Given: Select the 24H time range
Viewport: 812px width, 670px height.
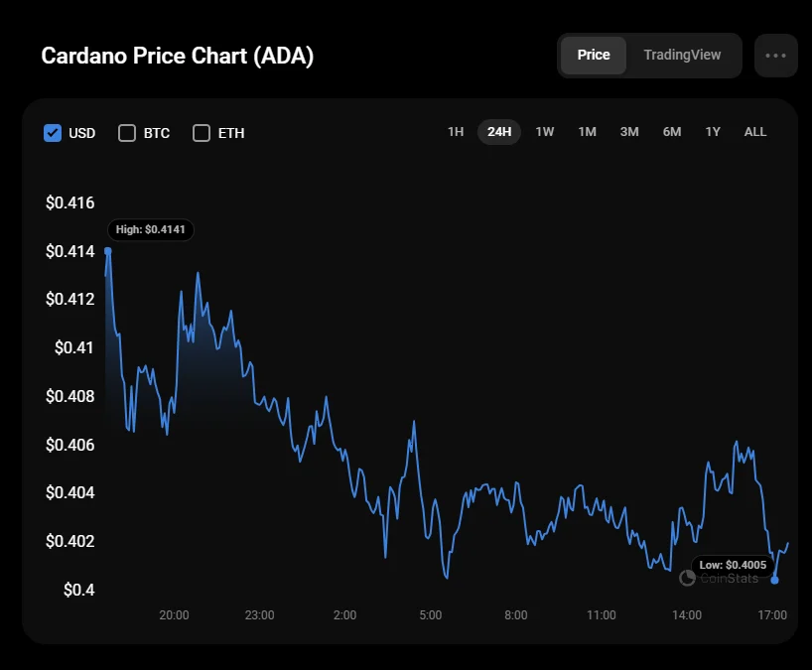Looking at the screenshot, I should click(499, 132).
